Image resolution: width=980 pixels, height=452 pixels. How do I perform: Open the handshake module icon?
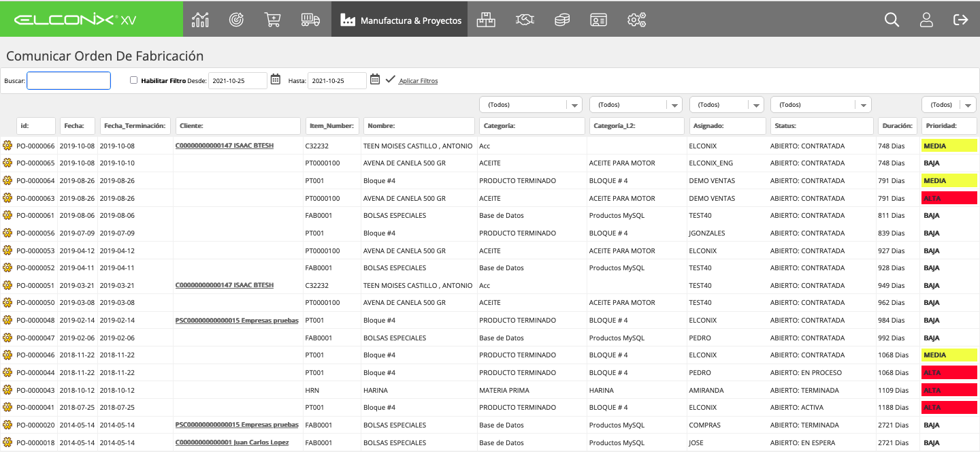[x=525, y=20]
